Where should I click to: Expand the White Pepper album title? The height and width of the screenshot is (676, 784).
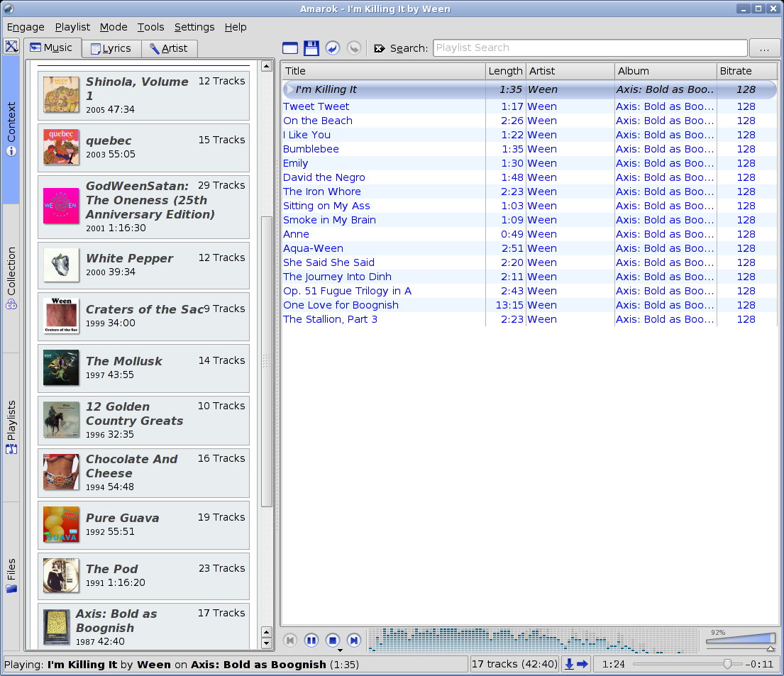pyautogui.click(x=130, y=258)
